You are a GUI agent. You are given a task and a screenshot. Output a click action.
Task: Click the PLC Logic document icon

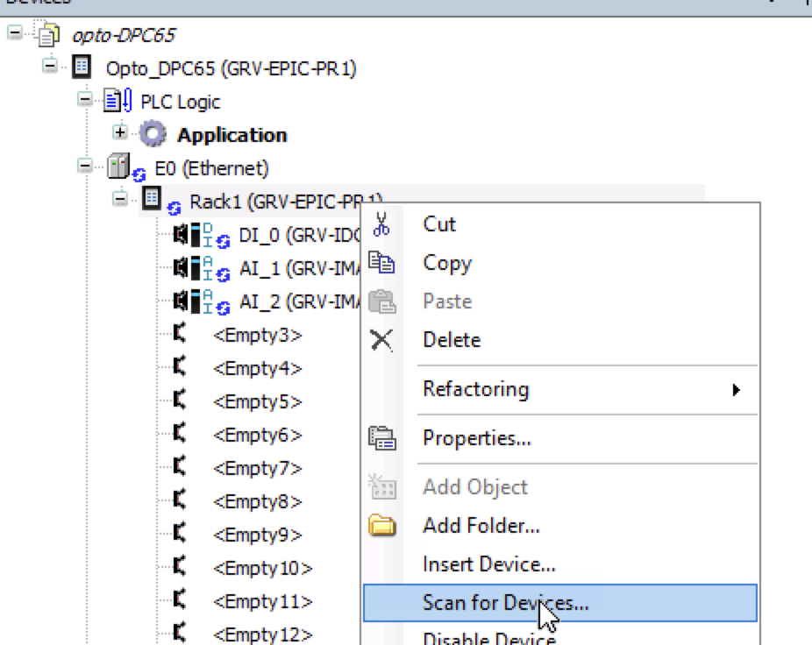click(118, 101)
